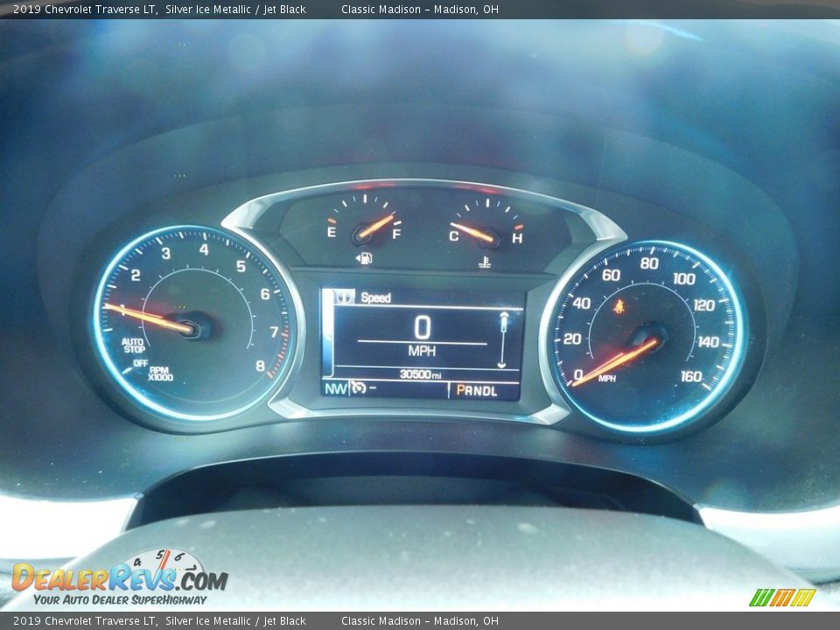Screen dimensions: 840x630
Task: Click the fuel gauge needle hub
Action: 361,234
